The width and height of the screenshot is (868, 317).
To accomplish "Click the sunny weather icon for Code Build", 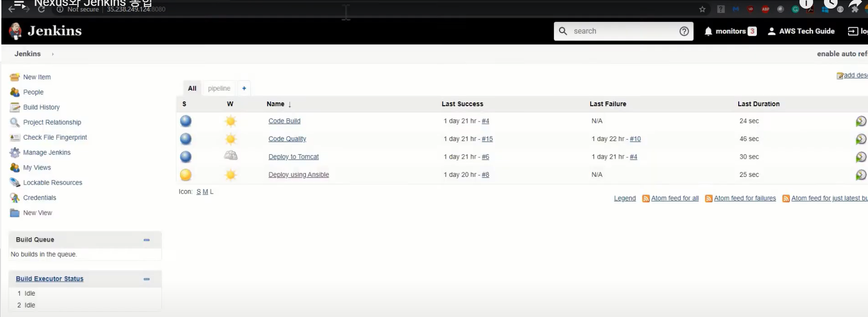I will pos(230,121).
